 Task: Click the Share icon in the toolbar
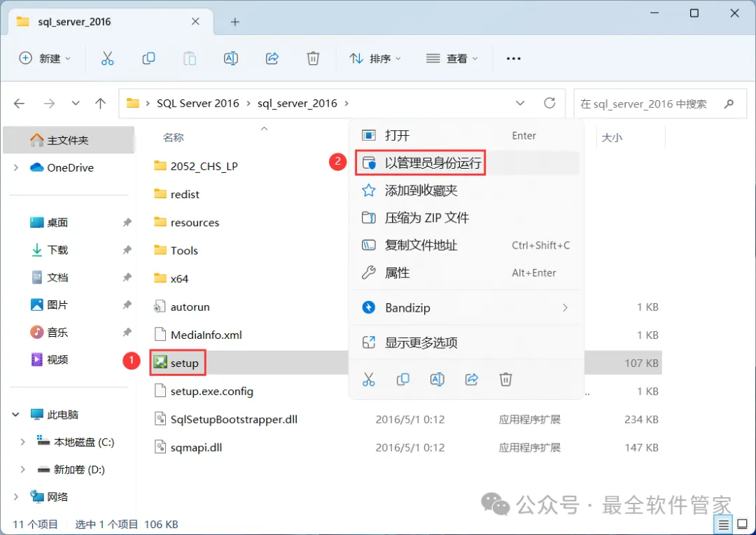[x=272, y=58]
